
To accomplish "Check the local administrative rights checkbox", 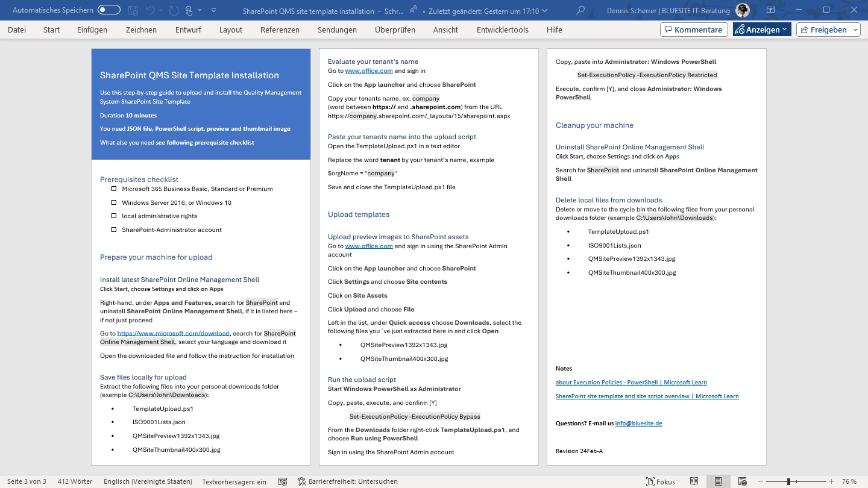I will [x=114, y=216].
